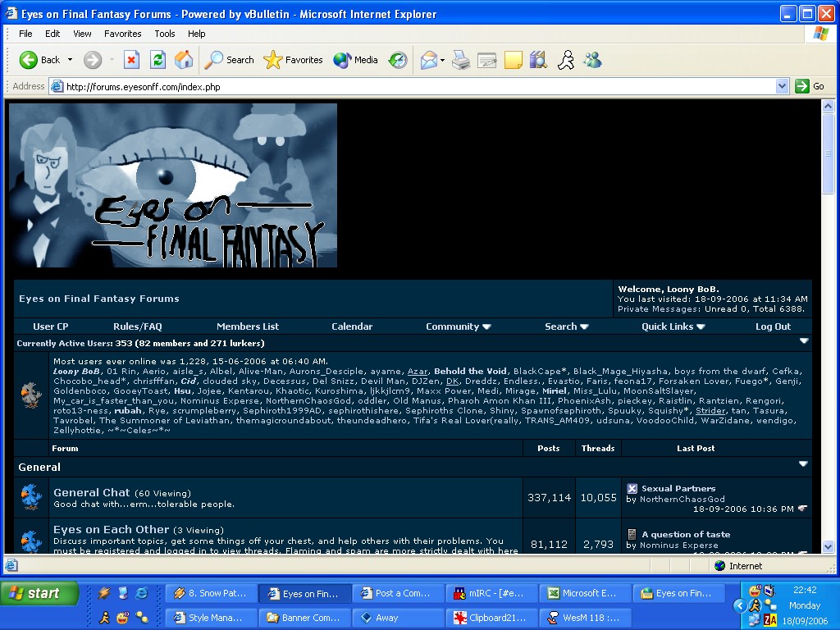
Task: Open Back button history dropdown arrow
Action: point(71,60)
